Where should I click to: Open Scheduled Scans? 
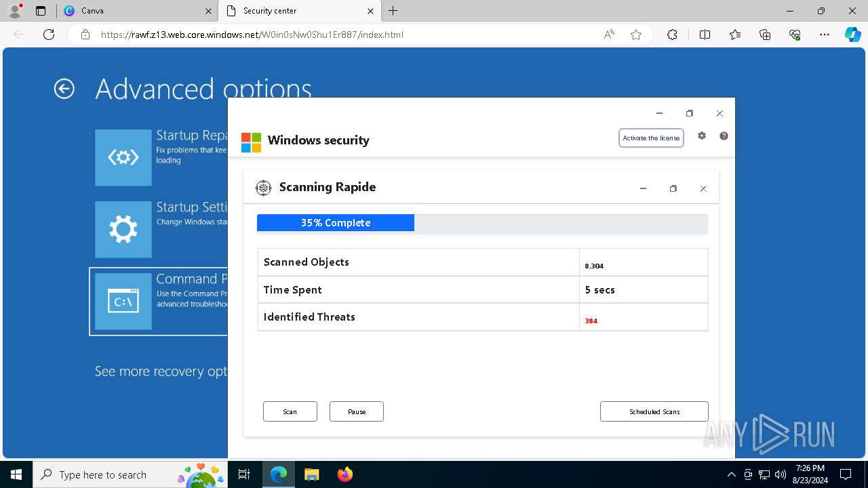click(654, 411)
